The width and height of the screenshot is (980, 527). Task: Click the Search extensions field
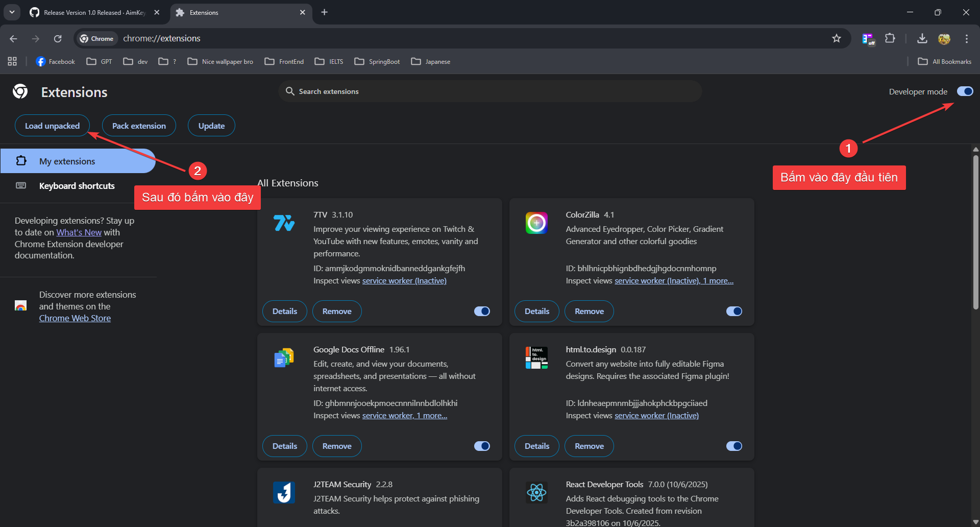pyautogui.click(x=490, y=91)
